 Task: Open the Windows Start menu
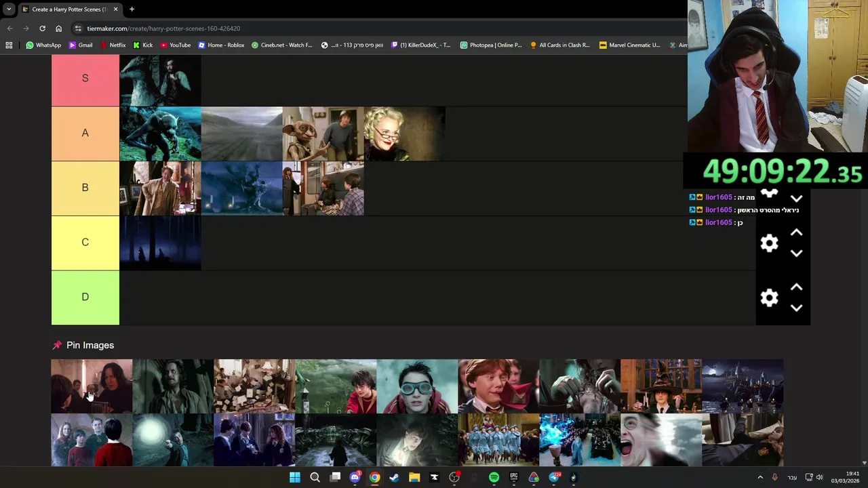click(x=295, y=477)
